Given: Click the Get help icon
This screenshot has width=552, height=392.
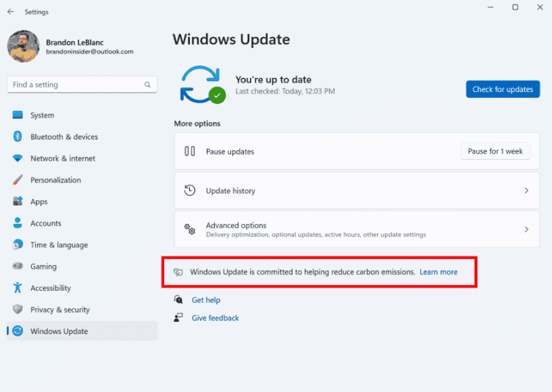Looking at the screenshot, I should click(x=178, y=299).
